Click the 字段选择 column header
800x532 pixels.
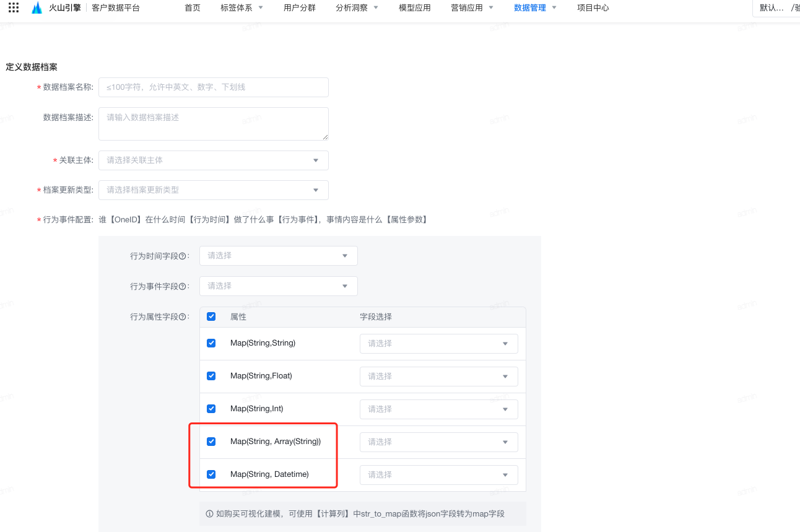tap(376, 316)
